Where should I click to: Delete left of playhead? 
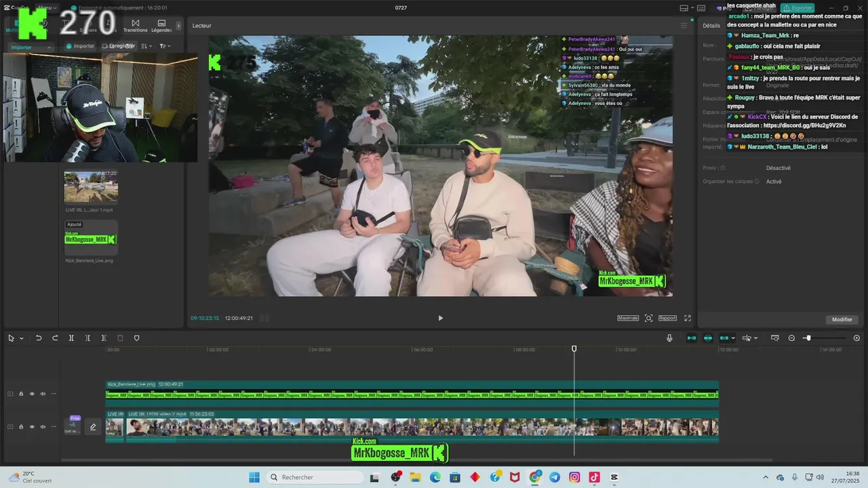tap(87, 338)
